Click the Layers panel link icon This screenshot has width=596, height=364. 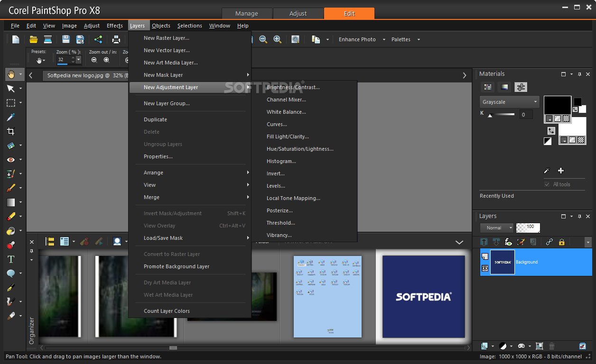[x=549, y=242]
